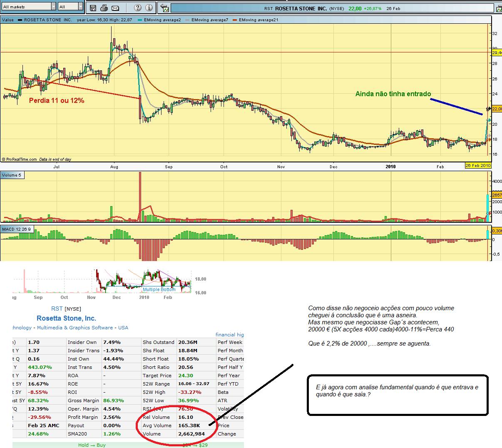Click the save floppy disk icon
The height and width of the screenshot is (448, 502).
tap(93, 7)
